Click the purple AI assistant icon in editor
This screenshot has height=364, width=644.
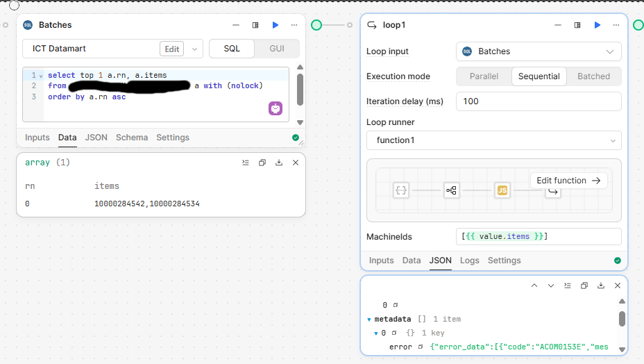(276, 108)
